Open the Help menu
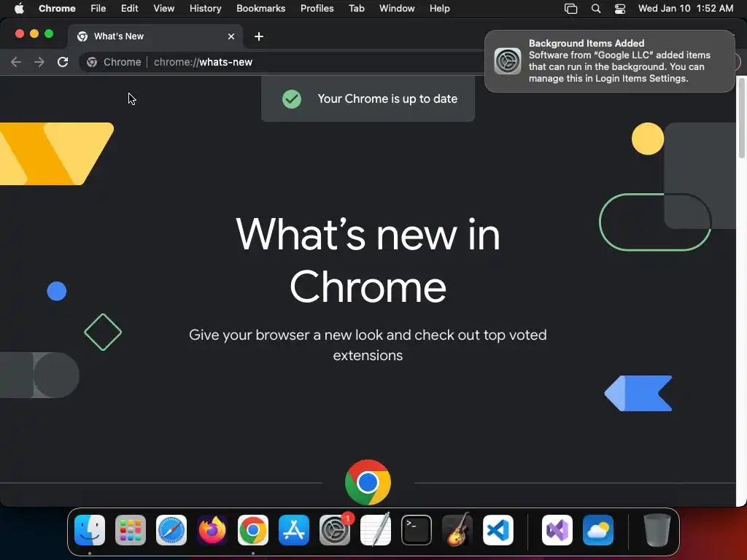Screen dimensions: 747x560 pos(439,8)
